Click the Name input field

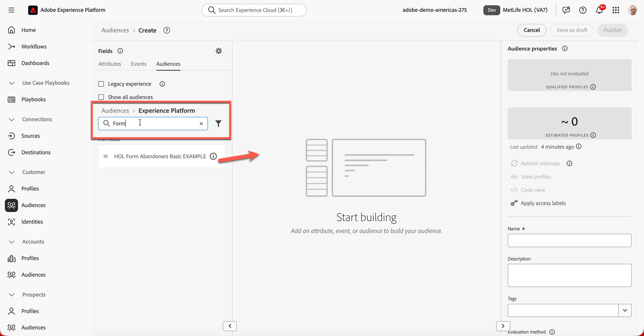pos(570,240)
